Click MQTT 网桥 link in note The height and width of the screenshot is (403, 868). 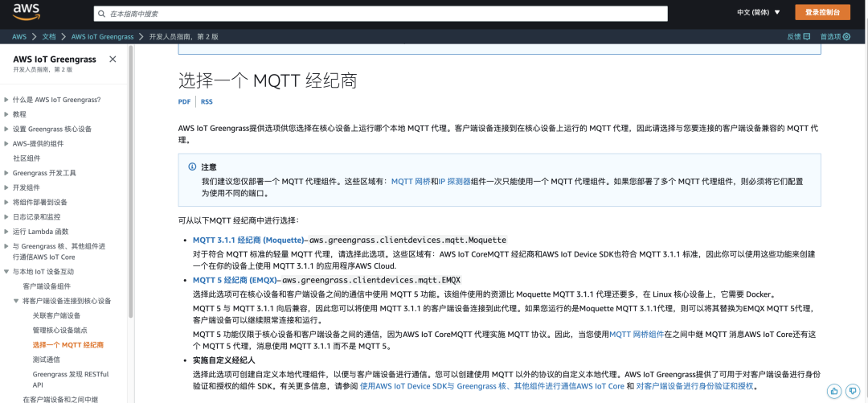[x=411, y=181]
